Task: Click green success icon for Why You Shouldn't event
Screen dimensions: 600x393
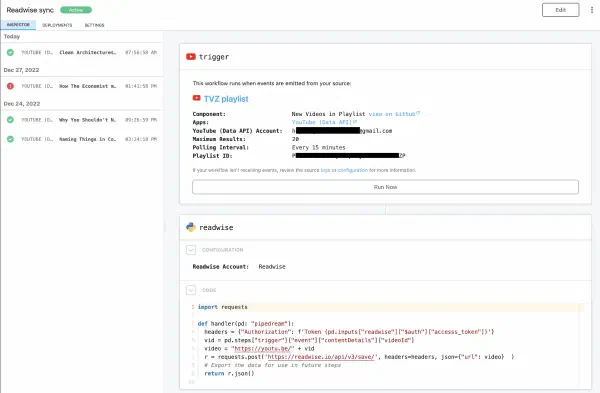Action: [x=10, y=120]
